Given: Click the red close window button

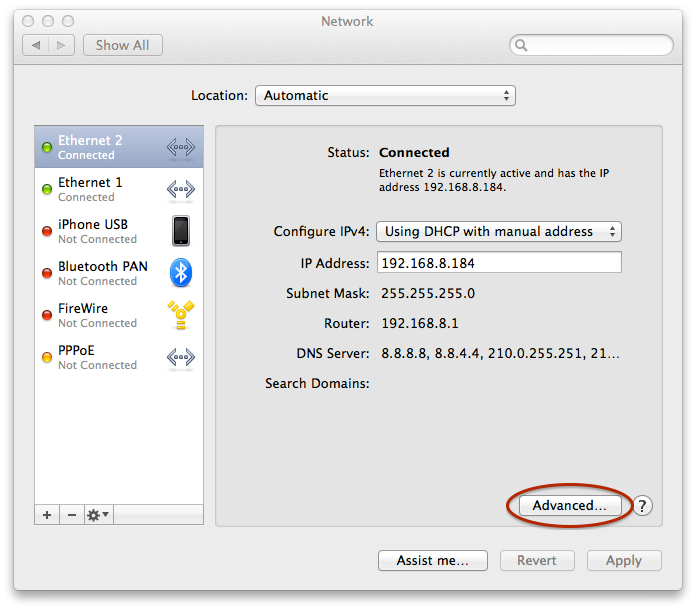Looking at the screenshot, I should [x=28, y=21].
